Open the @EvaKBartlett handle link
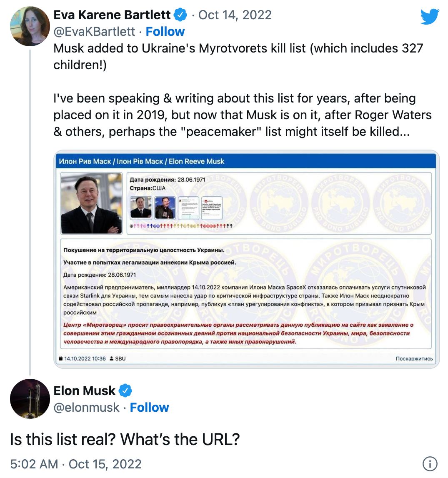Screen dimensions: 448x478 click(94, 32)
